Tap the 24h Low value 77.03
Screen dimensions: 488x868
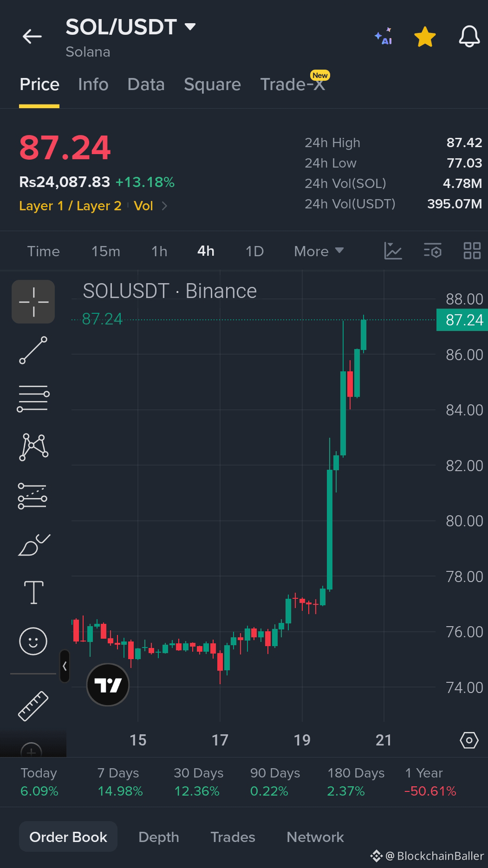pos(464,163)
